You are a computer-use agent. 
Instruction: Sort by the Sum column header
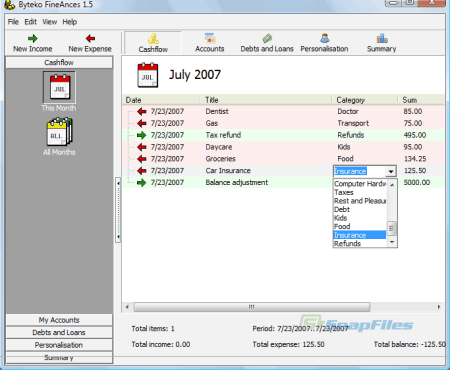point(421,100)
